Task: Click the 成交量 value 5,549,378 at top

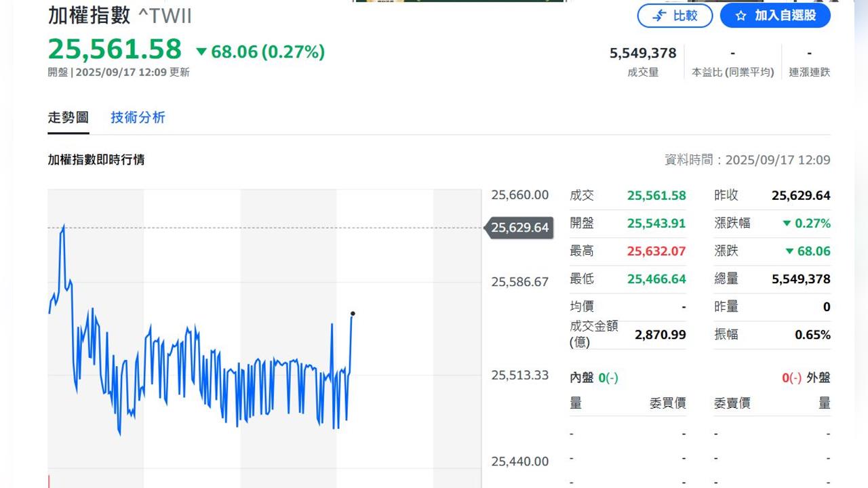Action: point(643,53)
